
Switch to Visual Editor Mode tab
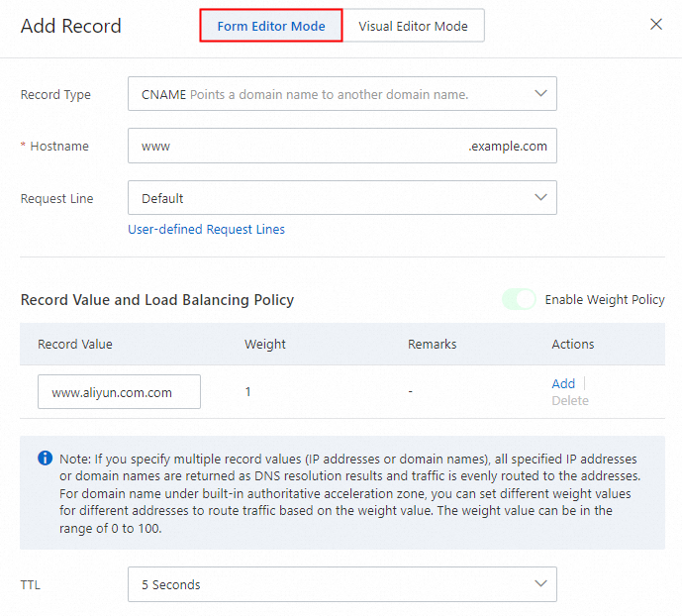click(413, 26)
